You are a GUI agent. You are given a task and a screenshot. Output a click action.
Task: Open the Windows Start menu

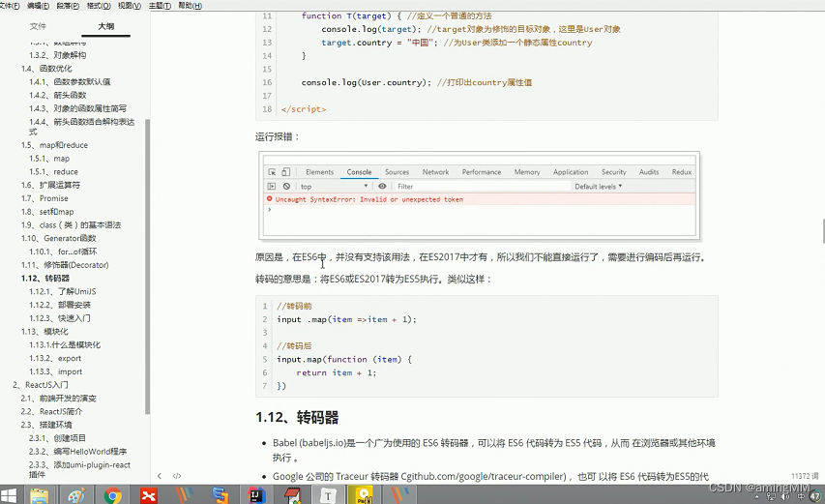[x=9, y=495]
